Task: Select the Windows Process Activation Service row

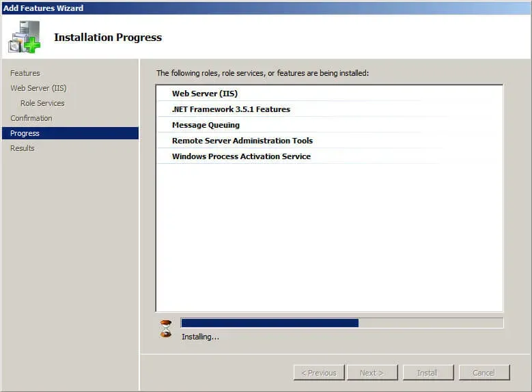Action: [330, 156]
